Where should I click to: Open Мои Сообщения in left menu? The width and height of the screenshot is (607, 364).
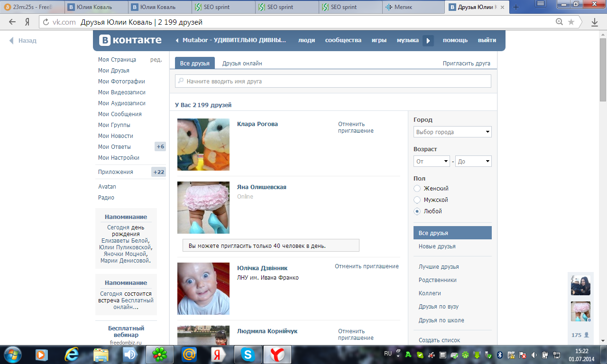120,114
